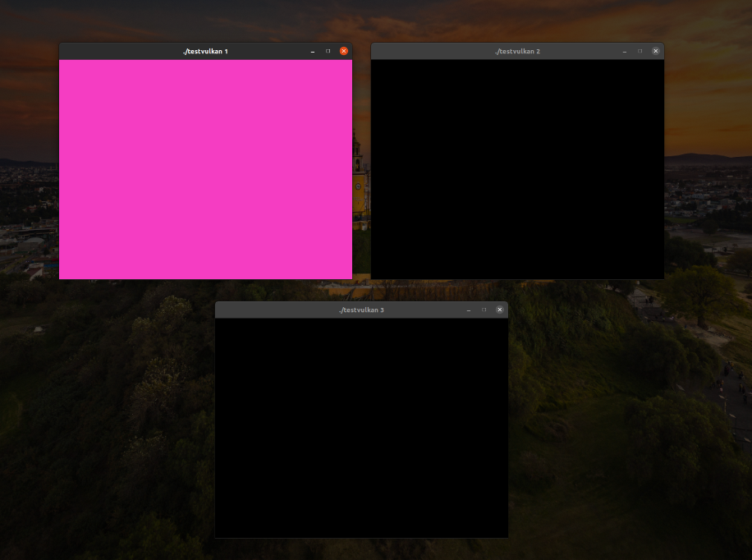Maximize the ./testvulkan 3 window
The image size is (752, 560).
click(x=484, y=310)
